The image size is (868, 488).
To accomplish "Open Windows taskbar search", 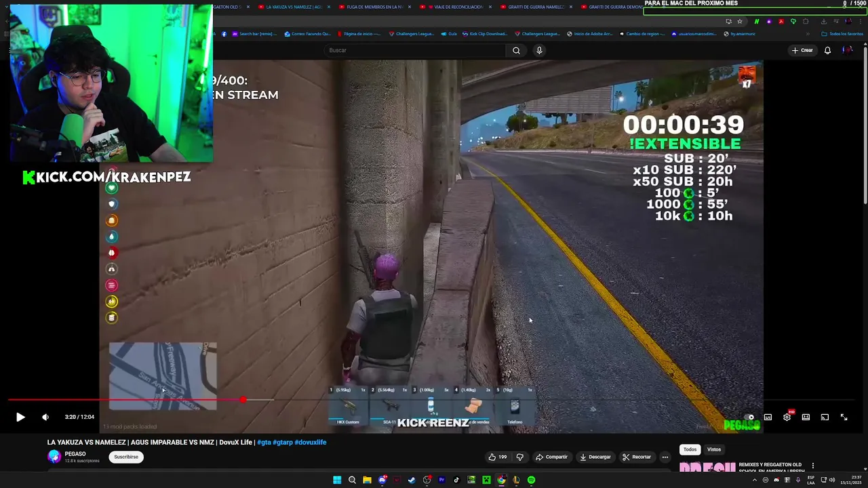I will [x=352, y=480].
